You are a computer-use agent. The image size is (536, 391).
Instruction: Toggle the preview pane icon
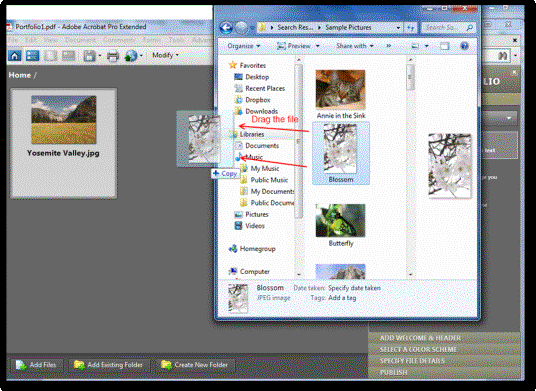[x=444, y=46]
